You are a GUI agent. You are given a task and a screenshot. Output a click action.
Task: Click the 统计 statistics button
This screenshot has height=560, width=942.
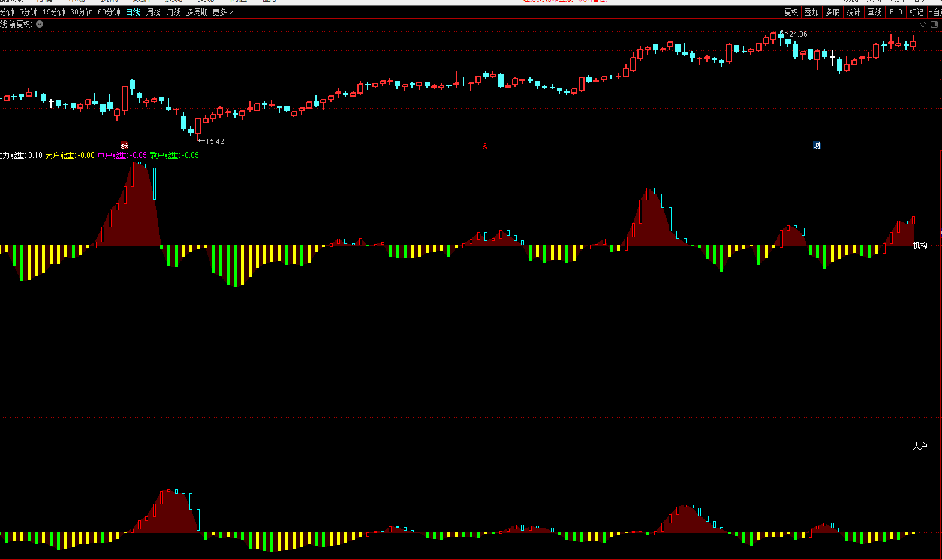853,12
